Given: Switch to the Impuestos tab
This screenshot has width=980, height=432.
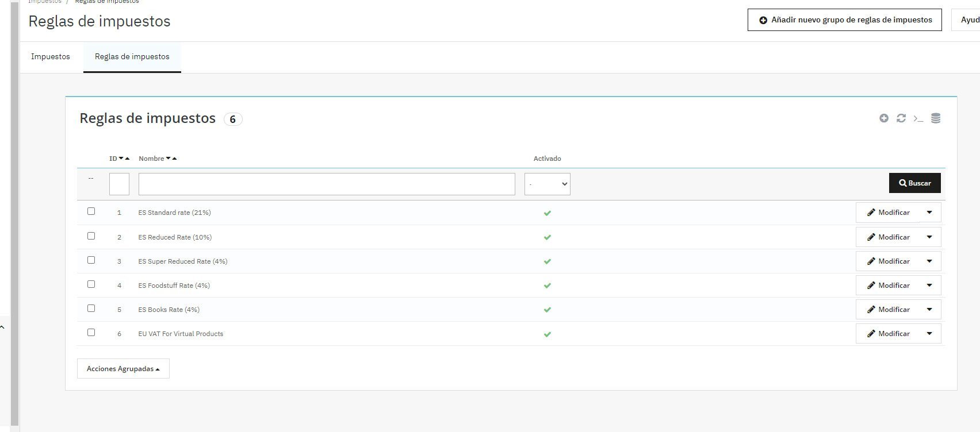Looking at the screenshot, I should [51, 57].
